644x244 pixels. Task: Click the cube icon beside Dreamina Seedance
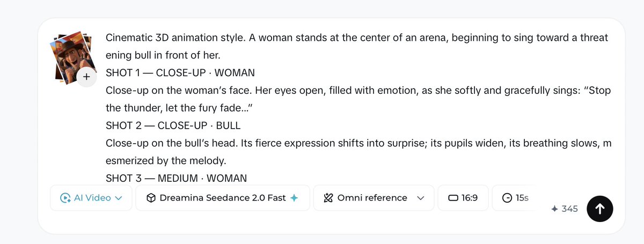pos(151,198)
